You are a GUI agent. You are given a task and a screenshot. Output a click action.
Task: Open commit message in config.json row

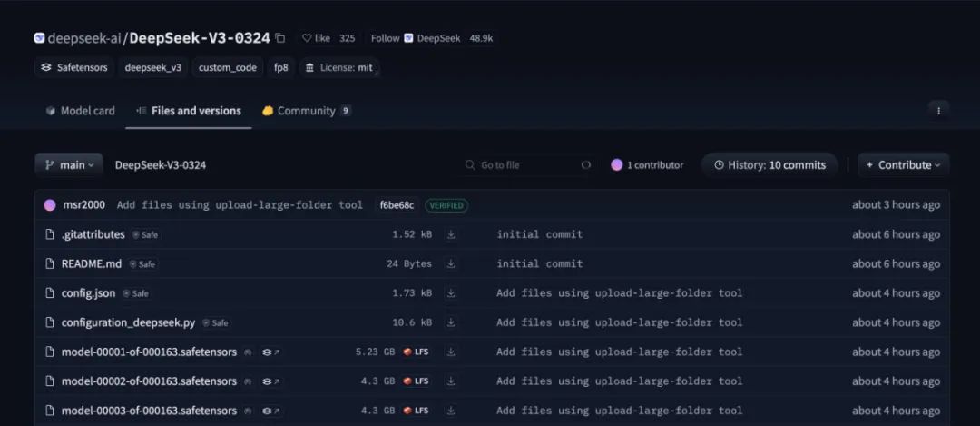620,293
